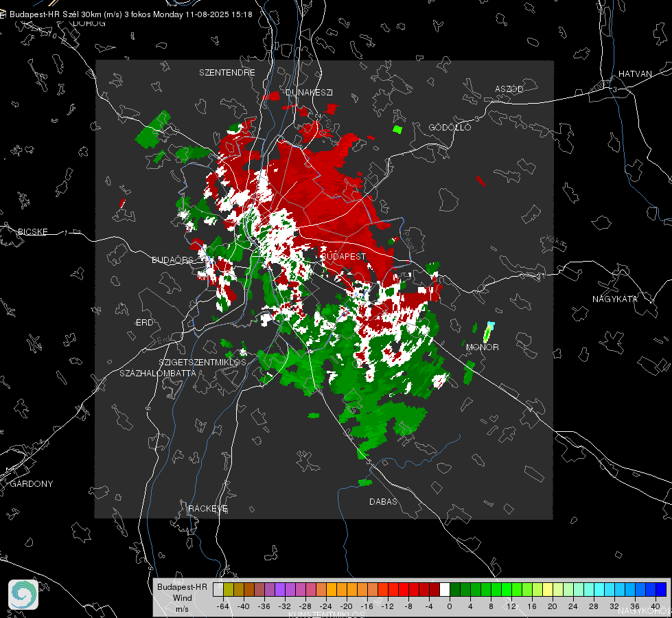Screen dimensions: 672x618
Task: Click the '-36' legend tick label
Action: pos(264,606)
